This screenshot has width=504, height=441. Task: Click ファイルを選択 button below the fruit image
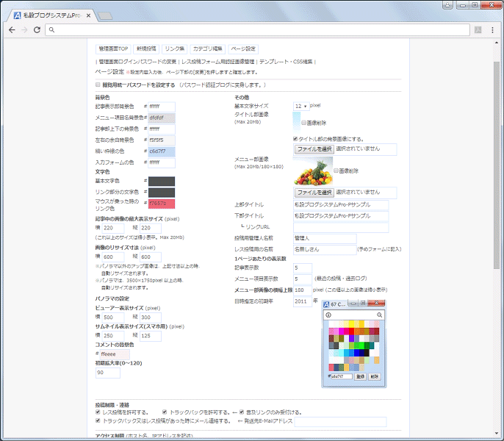[314, 193]
